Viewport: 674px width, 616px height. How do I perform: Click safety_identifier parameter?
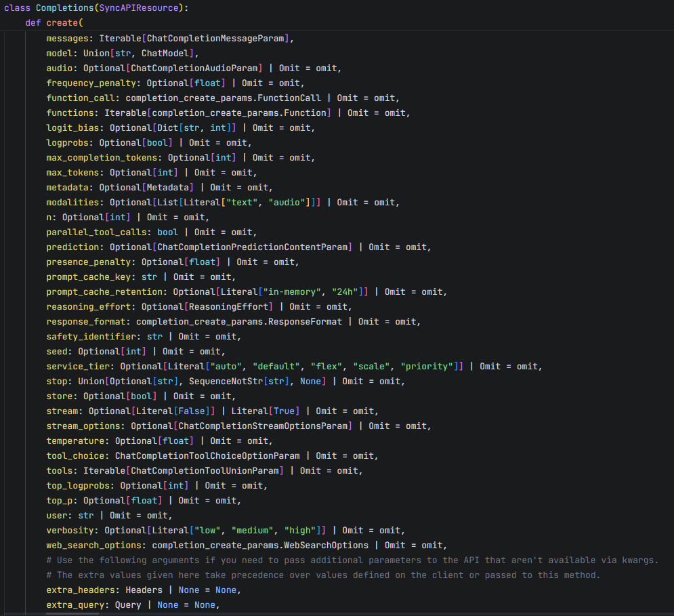(91, 336)
